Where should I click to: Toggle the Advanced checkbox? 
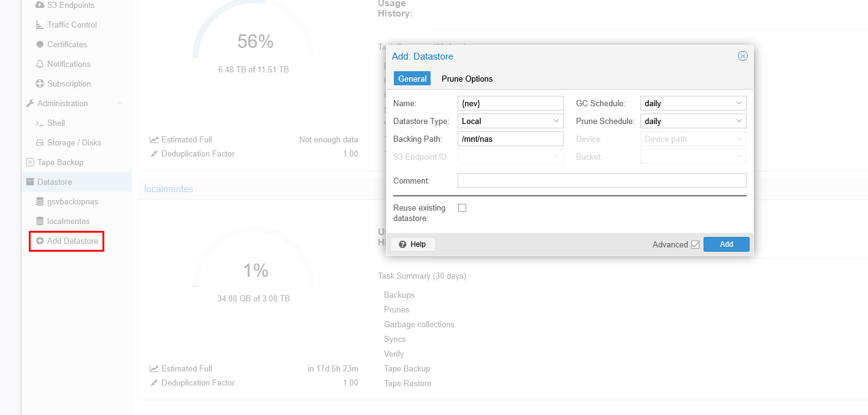pyautogui.click(x=695, y=244)
